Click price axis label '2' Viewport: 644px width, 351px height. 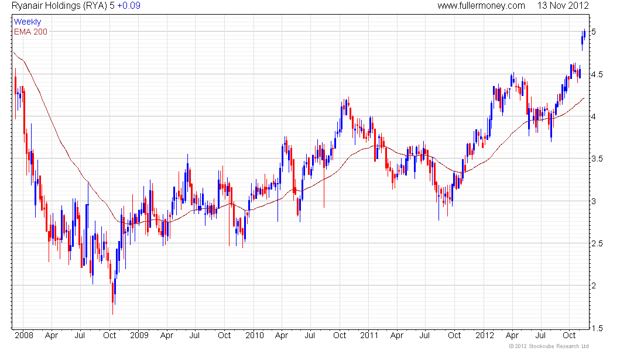pos(594,285)
